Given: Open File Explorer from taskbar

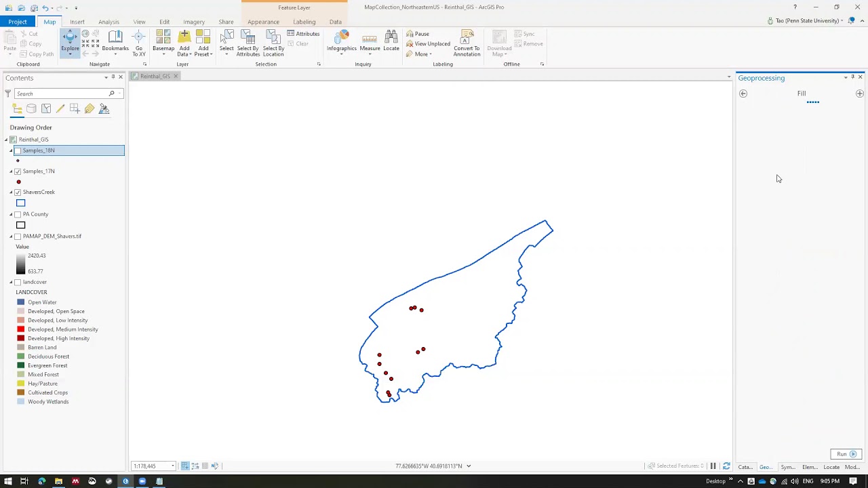Looking at the screenshot, I should [x=58, y=481].
